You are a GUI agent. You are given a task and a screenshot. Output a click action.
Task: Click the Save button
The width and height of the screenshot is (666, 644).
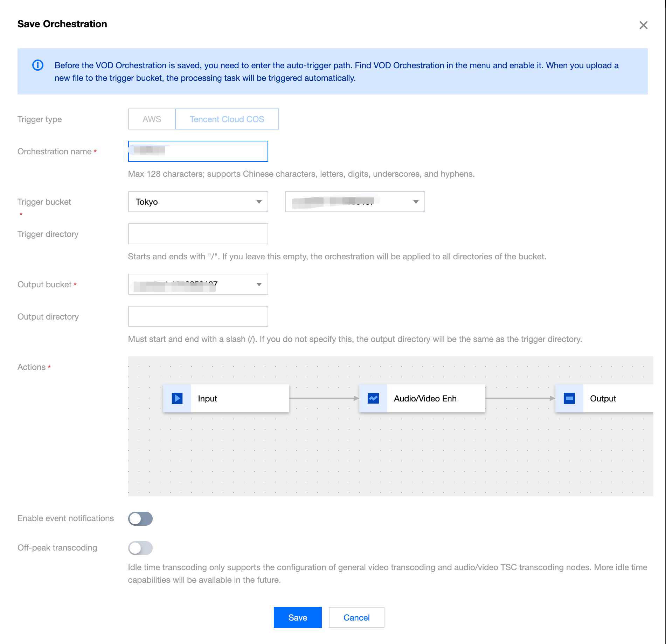pyautogui.click(x=298, y=618)
